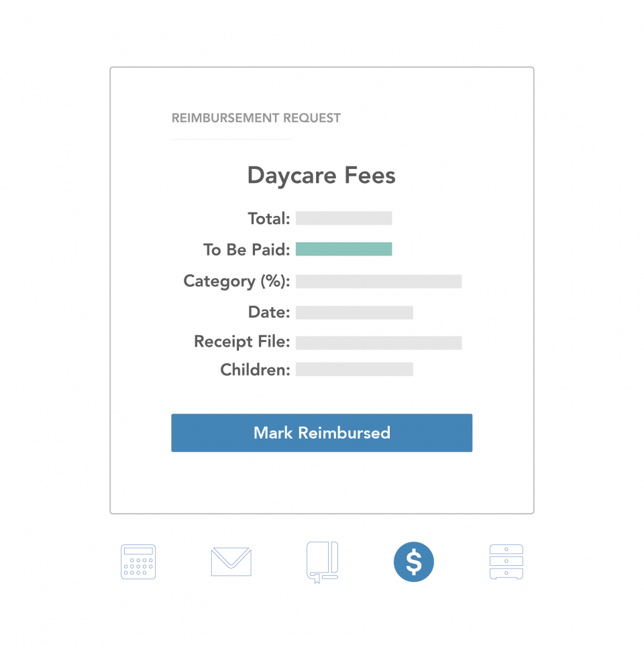The height and width of the screenshot is (645, 644).
Task: Click the Category (%) label
Action: [237, 282]
